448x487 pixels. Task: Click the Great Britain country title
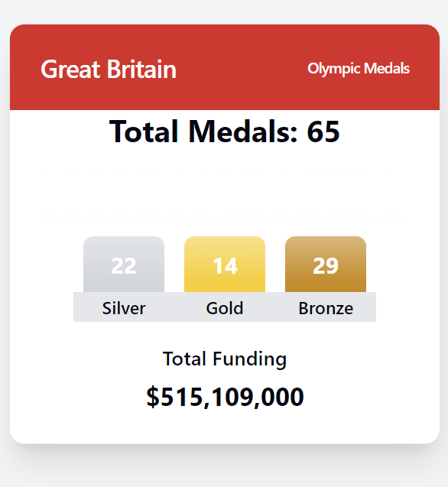click(109, 70)
